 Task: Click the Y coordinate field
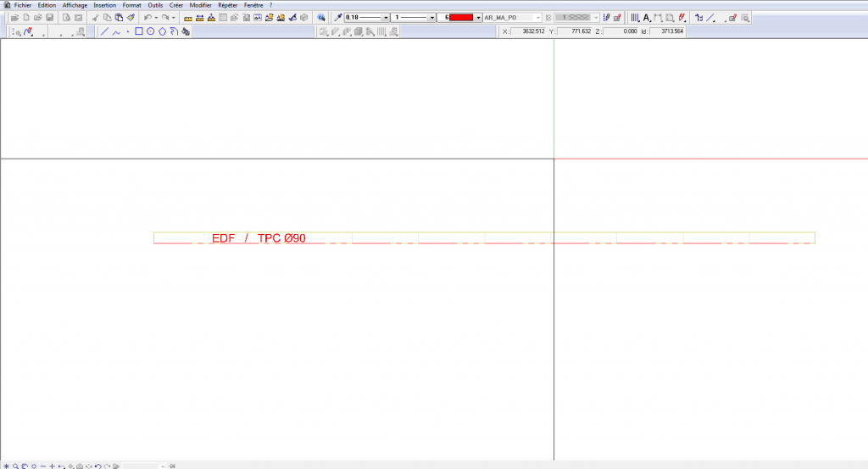click(575, 31)
